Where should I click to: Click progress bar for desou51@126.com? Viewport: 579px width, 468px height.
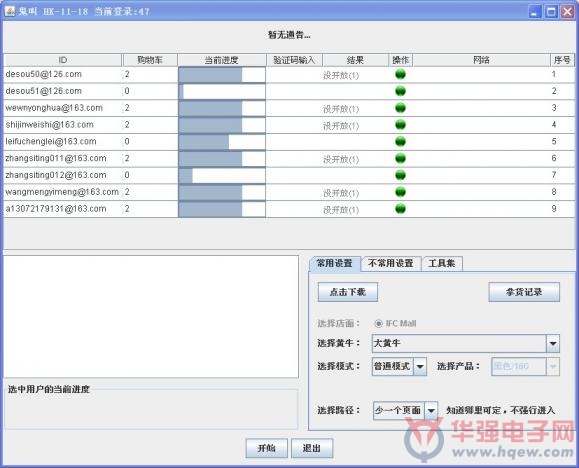point(222,91)
